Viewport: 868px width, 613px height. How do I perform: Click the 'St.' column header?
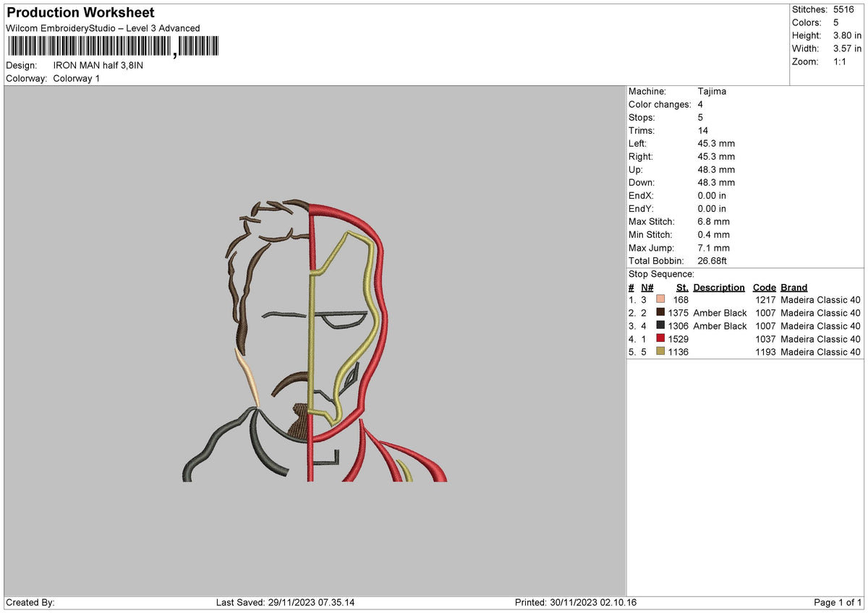682,288
